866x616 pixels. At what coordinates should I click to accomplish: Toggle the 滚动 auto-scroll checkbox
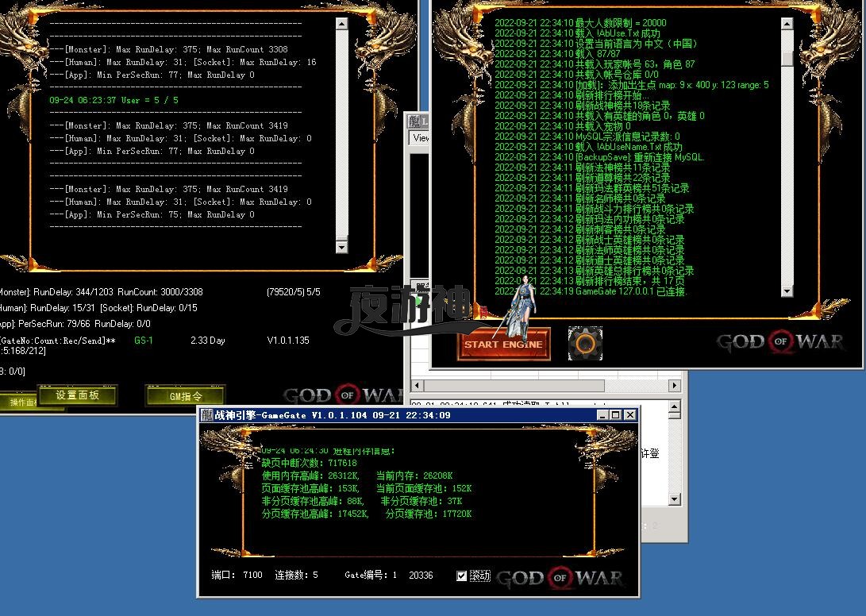click(462, 576)
